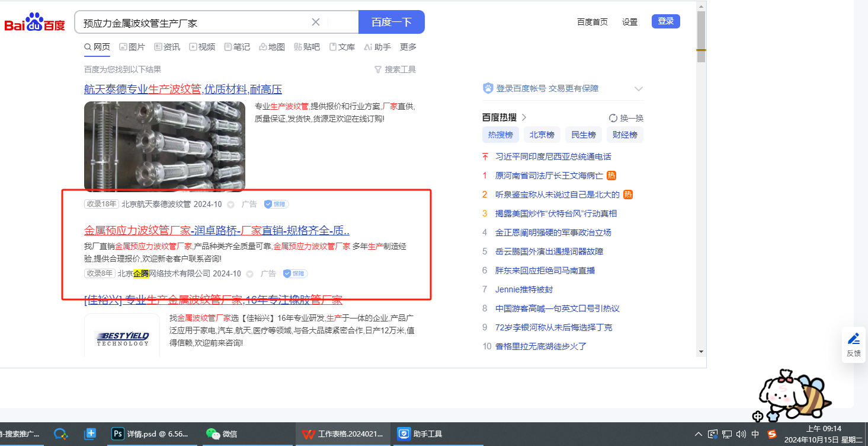Show hidden system tray icons
The height and width of the screenshot is (446, 868).
699,434
